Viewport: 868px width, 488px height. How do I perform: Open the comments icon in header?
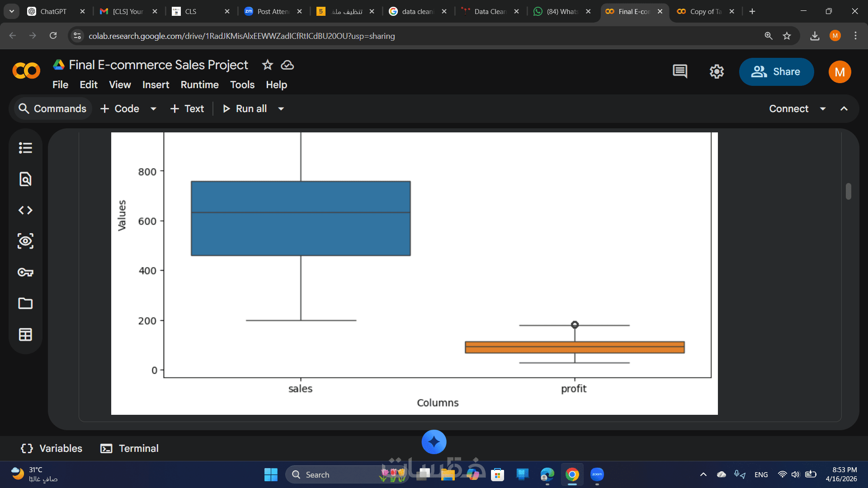(x=680, y=71)
